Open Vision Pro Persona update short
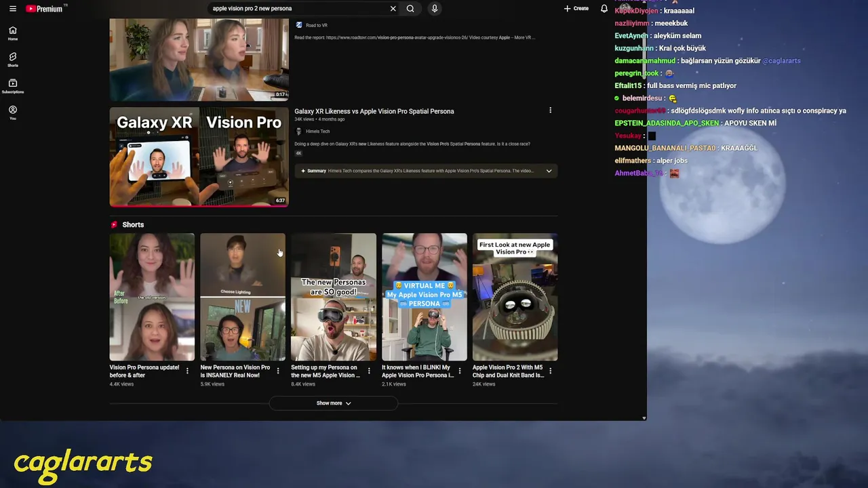 pyautogui.click(x=152, y=297)
